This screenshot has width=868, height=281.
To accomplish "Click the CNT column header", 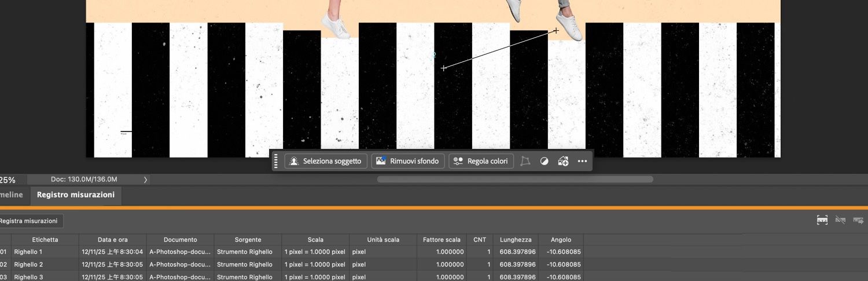I will (480, 240).
